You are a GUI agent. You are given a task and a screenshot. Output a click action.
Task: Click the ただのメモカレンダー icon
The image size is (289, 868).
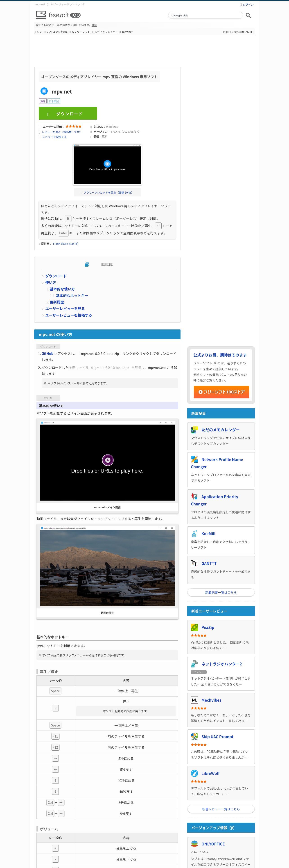tap(194, 430)
